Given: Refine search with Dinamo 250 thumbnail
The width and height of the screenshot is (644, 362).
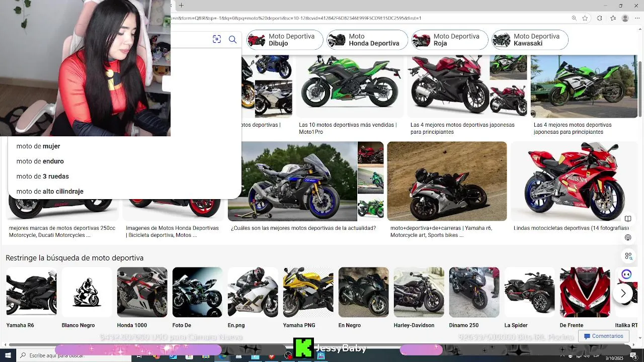Looking at the screenshot, I should (x=474, y=292).
